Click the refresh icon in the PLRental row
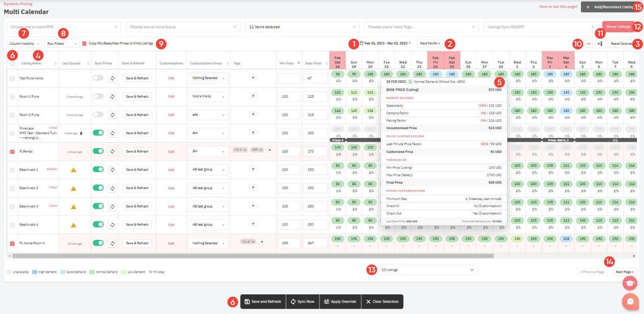The image size is (644, 314). [112, 152]
